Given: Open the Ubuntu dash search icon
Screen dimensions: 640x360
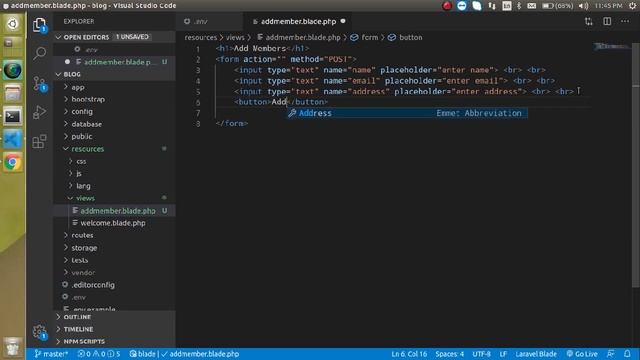Looking at the screenshot, I should 13,24.
